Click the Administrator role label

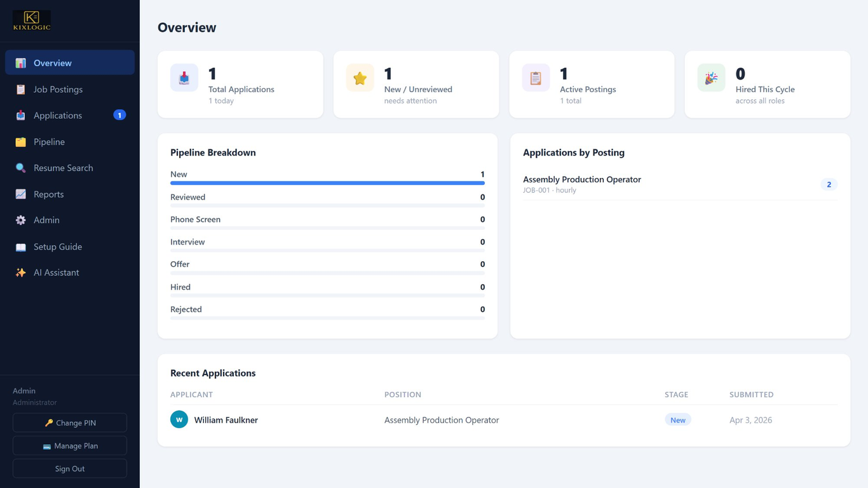(x=35, y=402)
